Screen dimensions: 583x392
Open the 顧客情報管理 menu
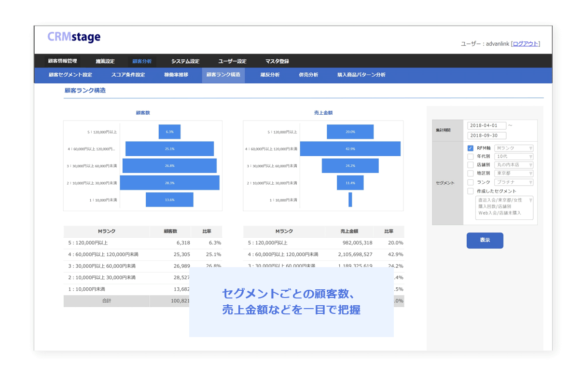click(x=62, y=61)
